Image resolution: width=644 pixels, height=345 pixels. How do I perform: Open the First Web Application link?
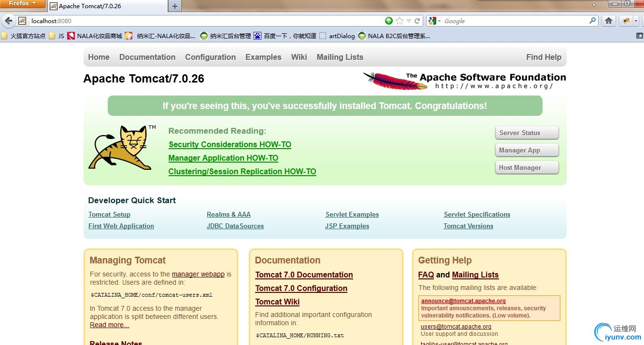tap(121, 226)
